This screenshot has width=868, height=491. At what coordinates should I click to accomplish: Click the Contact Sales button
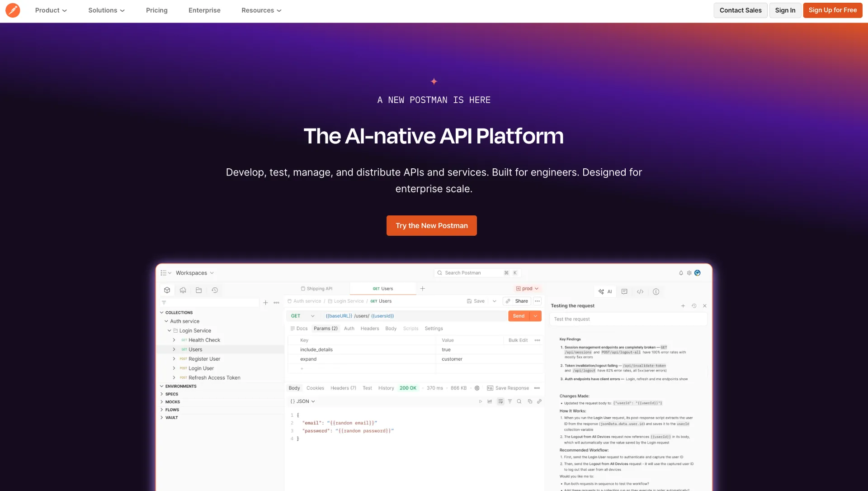[741, 10]
